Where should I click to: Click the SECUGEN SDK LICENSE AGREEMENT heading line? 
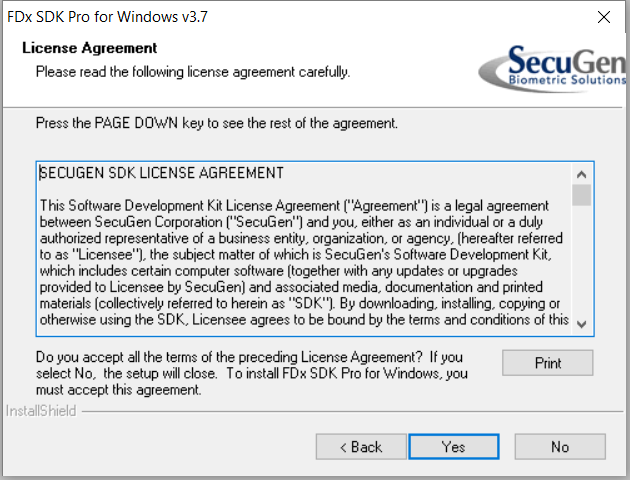click(162, 173)
